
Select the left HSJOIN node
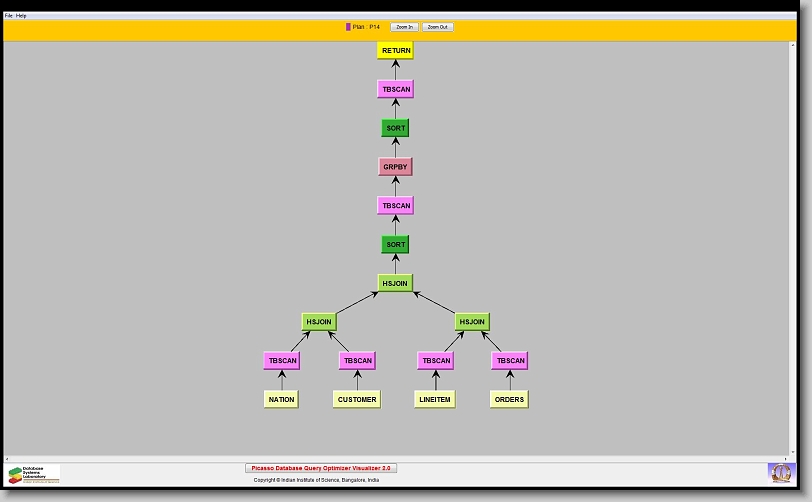coord(319,322)
